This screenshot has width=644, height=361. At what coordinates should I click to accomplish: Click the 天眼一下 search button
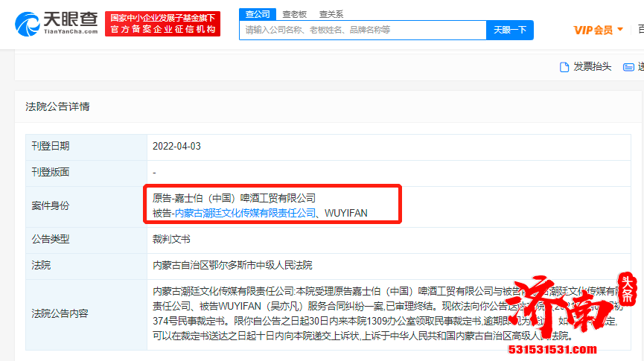click(510, 30)
